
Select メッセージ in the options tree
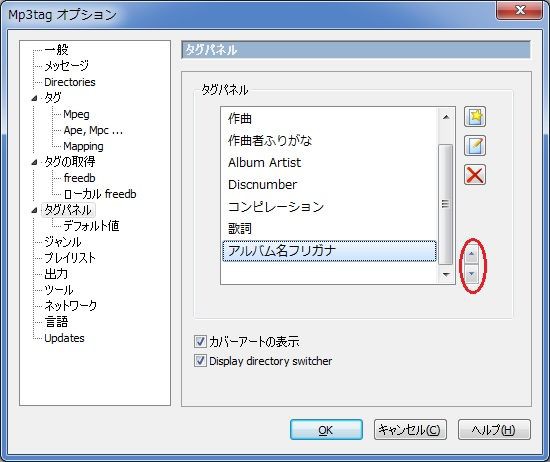coord(67,66)
